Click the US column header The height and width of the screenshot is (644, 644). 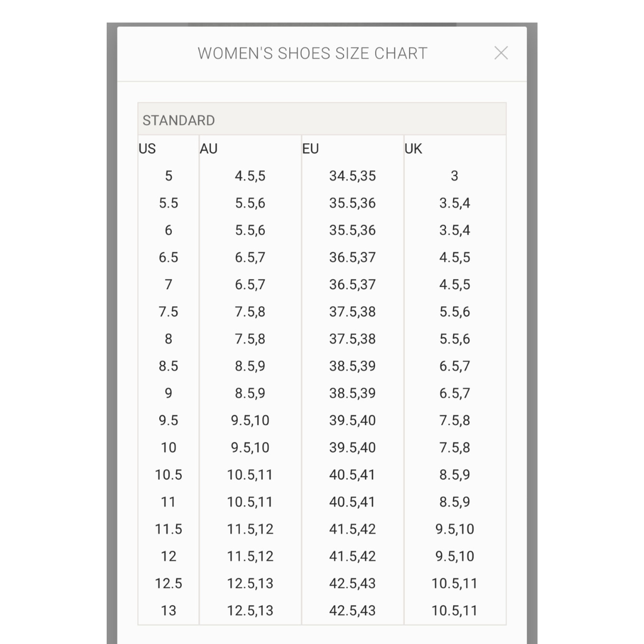tap(147, 148)
